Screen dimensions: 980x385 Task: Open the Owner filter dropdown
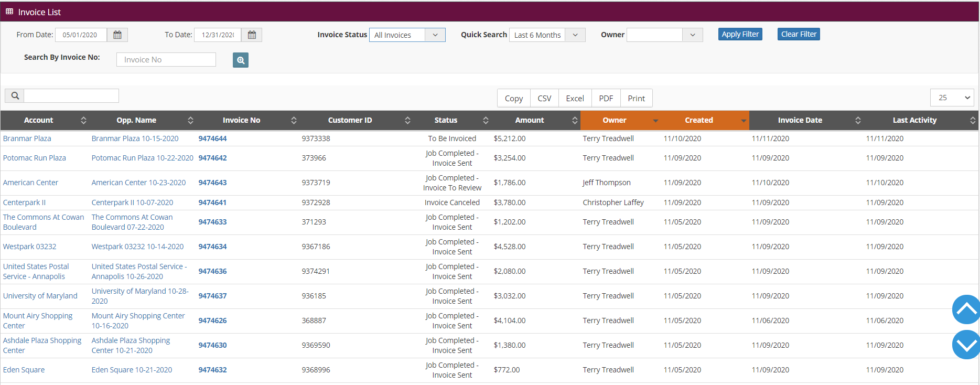coord(665,35)
